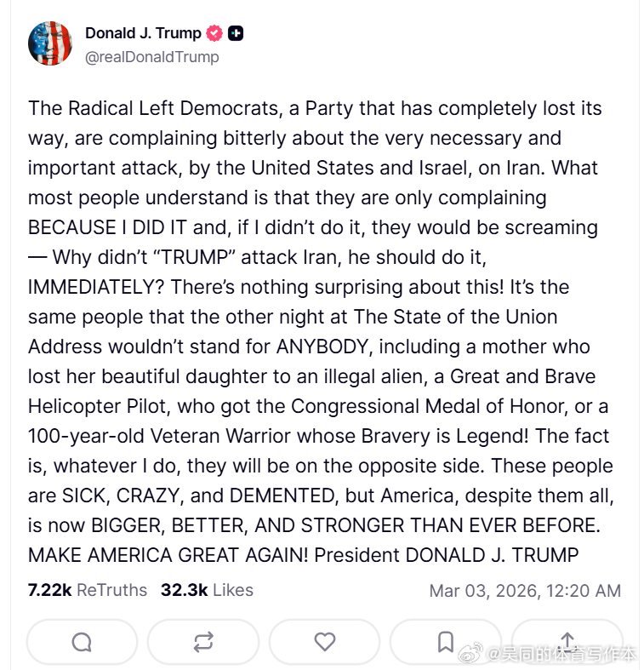Open Donald J. Trump's profile avatar
Viewport: 644px width, 670px height.
tap(50, 44)
